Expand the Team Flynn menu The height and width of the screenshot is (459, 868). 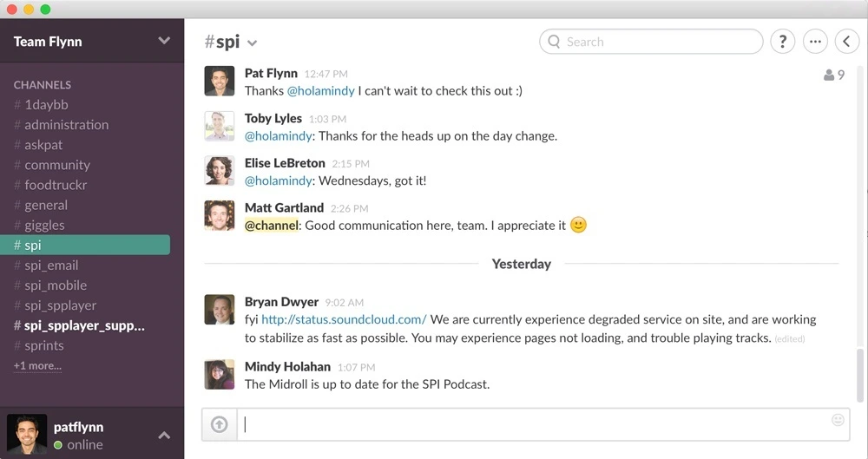pyautogui.click(x=164, y=41)
